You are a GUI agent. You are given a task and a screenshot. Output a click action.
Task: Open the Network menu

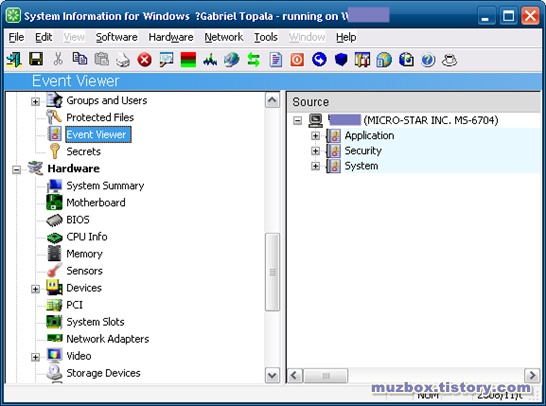(224, 37)
